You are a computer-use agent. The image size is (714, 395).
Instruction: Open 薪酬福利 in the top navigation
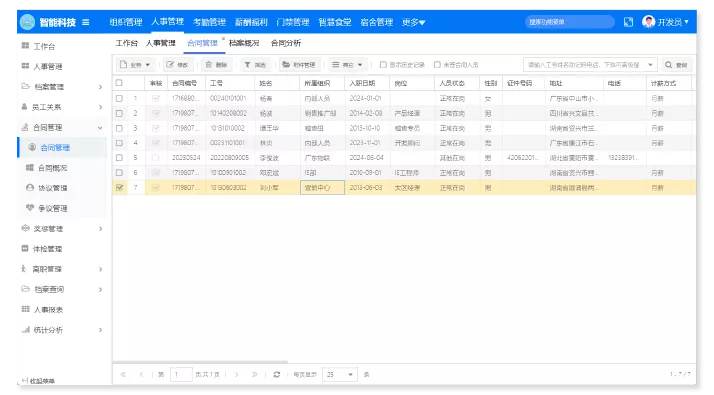(x=251, y=22)
